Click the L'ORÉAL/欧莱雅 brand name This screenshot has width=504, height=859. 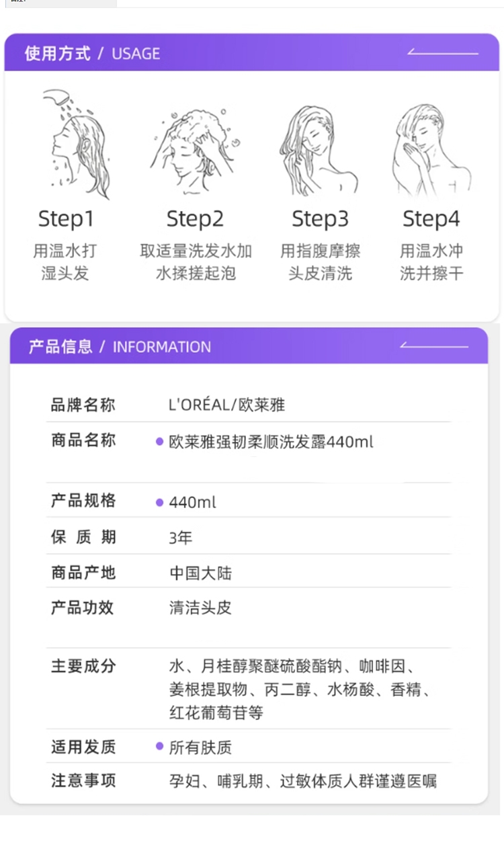226,405
